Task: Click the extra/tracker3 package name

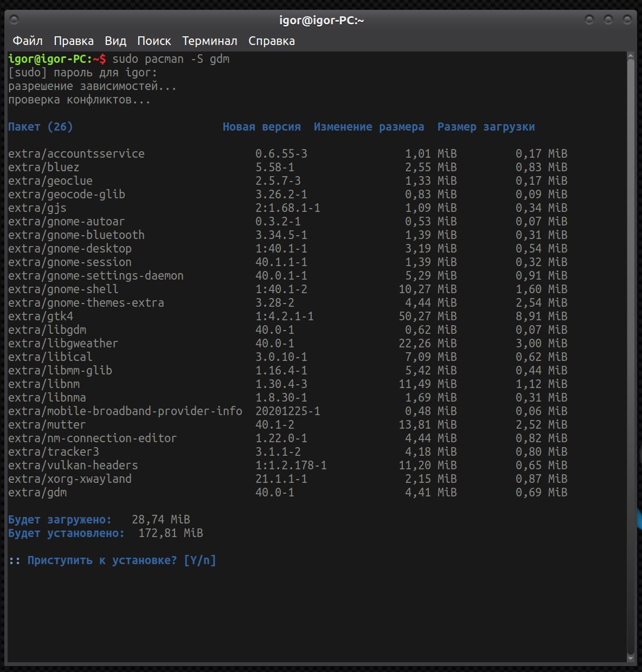Action: [x=54, y=452]
